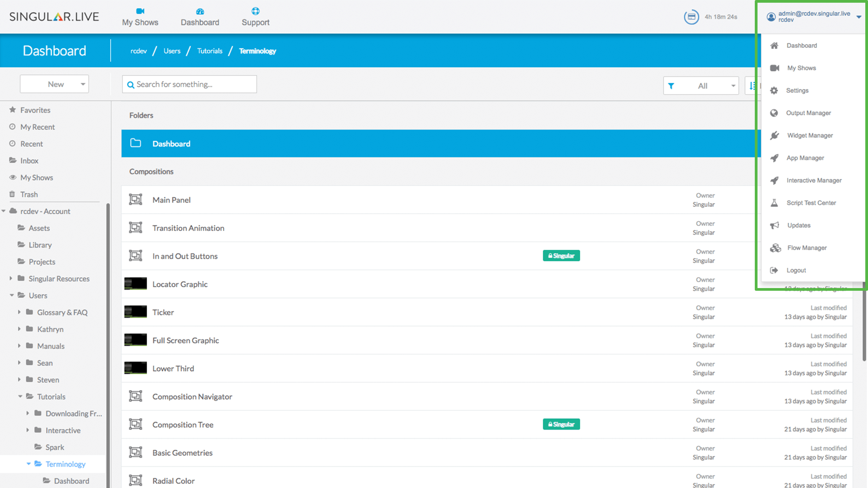Open the Dashboard folder row
The height and width of the screenshot is (488, 868).
[437, 143]
